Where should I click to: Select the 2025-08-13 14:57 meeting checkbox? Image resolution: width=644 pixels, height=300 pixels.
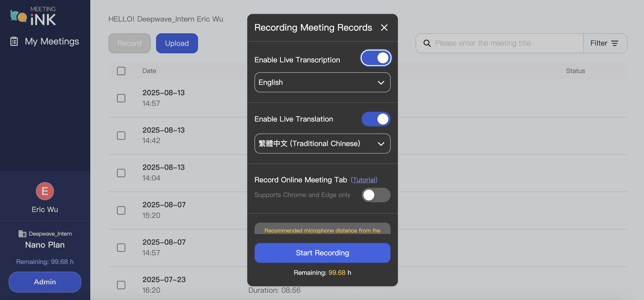[x=121, y=98]
